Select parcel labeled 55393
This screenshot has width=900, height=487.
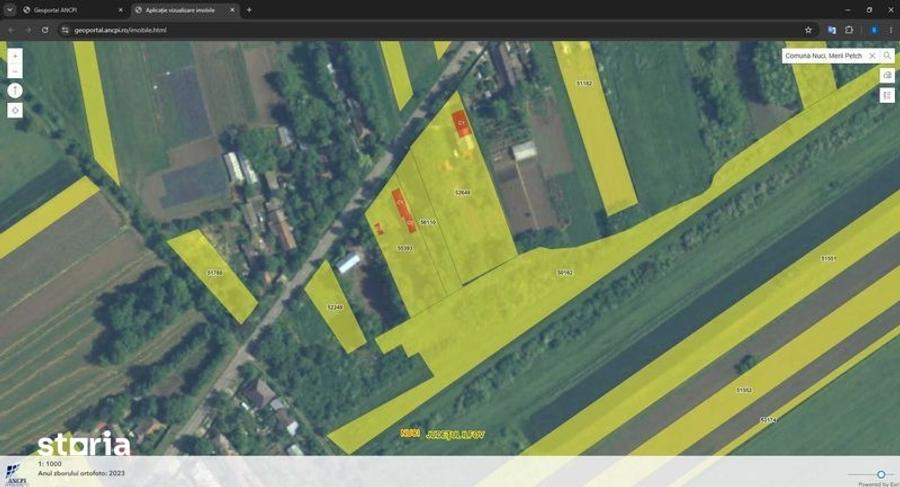405,248
